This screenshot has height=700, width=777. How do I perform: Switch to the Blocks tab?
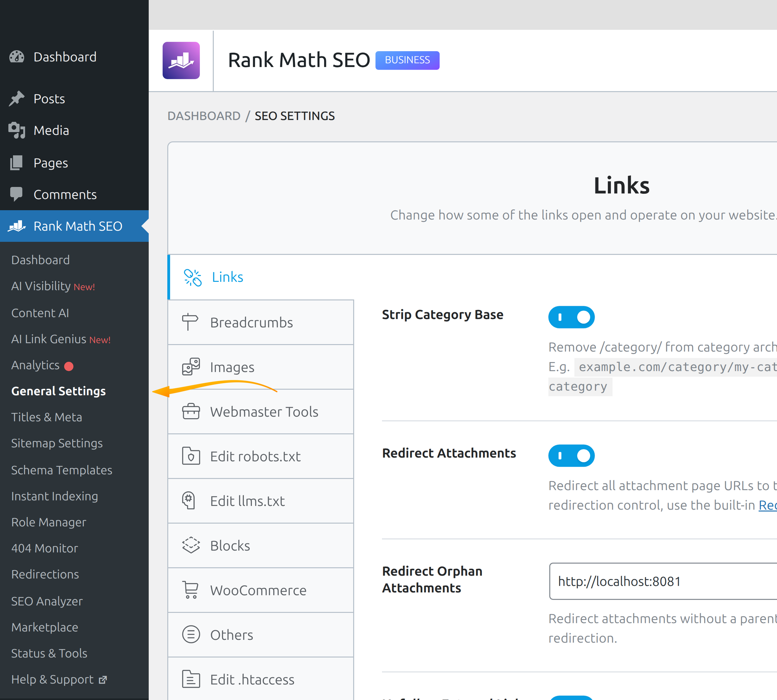pyautogui.click(x=261, y=545)
